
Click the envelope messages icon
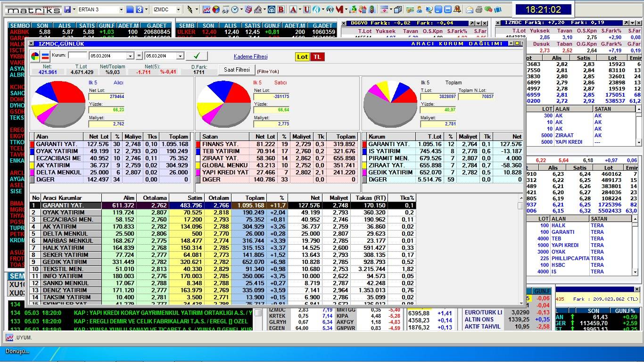470,9
